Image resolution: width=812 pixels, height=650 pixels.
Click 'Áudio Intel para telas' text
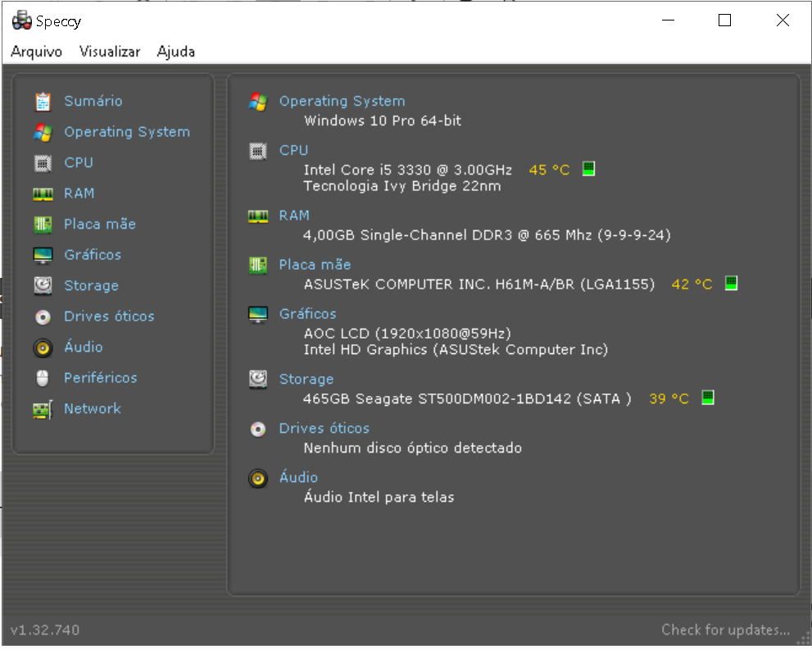click(379, 497)
